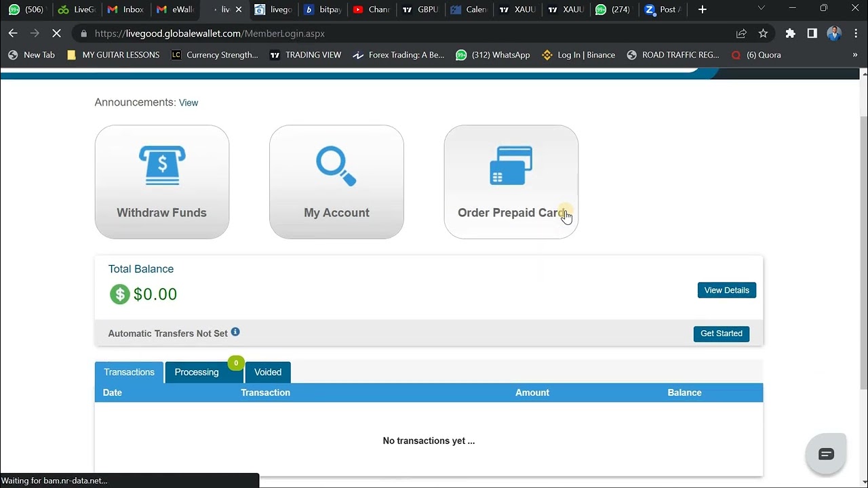This screenshot has width=868, height=488.
Task: Open Chrome's three-dot menu
Action: [x=854, y=33]
